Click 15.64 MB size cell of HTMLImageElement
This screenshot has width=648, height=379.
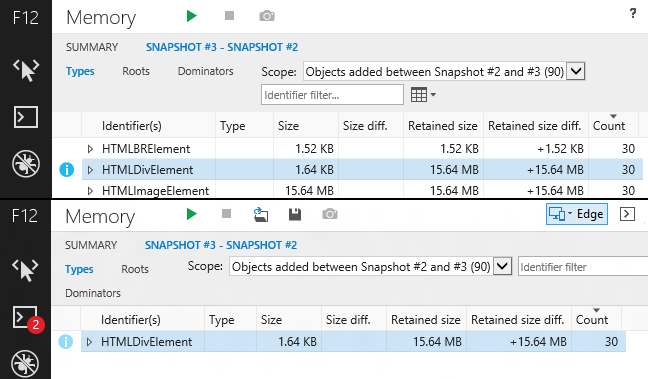(309, 191)
